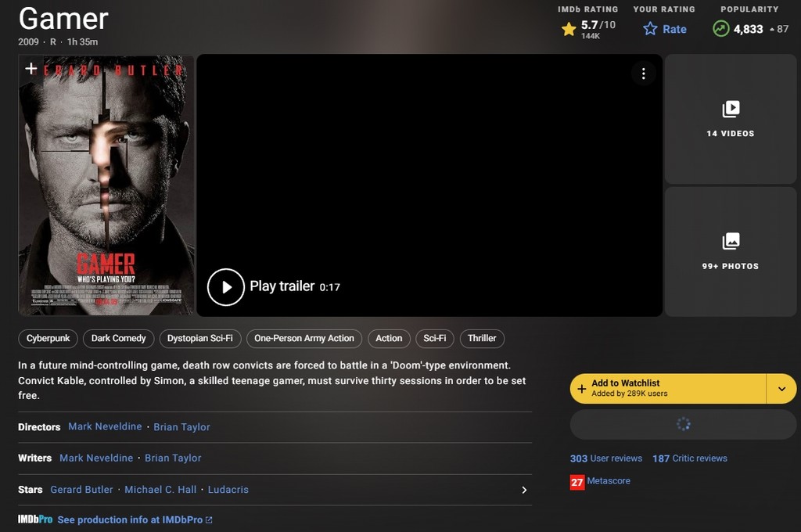The image size is (801, 532).
Task: Click the Gamer movie title
Action: [x=63, y=19]
